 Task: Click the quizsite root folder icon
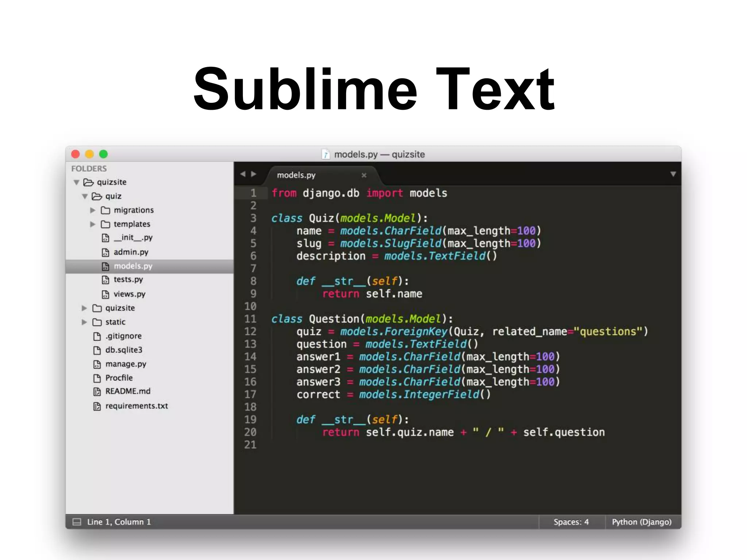pos(89,182)
